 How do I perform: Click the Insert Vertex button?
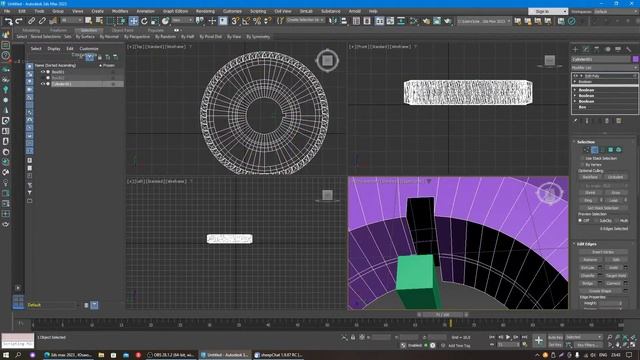[x=603, y=252]
